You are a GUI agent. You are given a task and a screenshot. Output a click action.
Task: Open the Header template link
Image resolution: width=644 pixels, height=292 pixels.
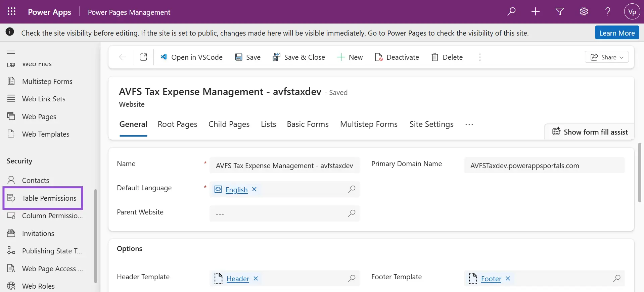[238, 279]
